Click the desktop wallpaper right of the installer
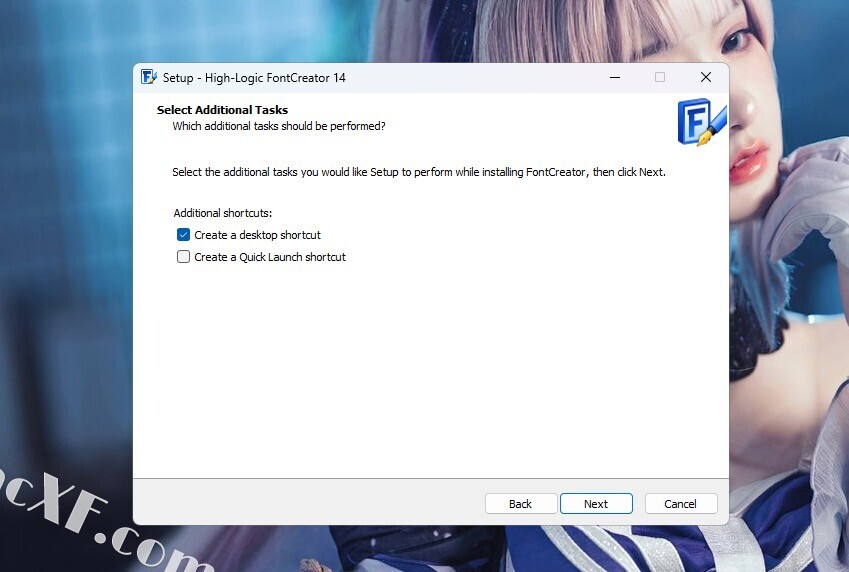Image resolution: width=849 pixels, height=572 pixels. [x=790, y=300]
